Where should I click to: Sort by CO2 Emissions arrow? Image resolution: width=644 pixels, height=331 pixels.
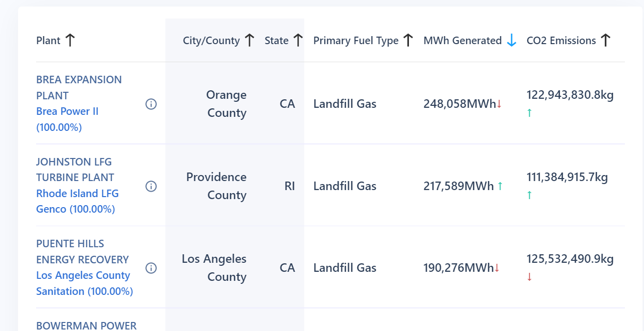[x=605, y=41]
